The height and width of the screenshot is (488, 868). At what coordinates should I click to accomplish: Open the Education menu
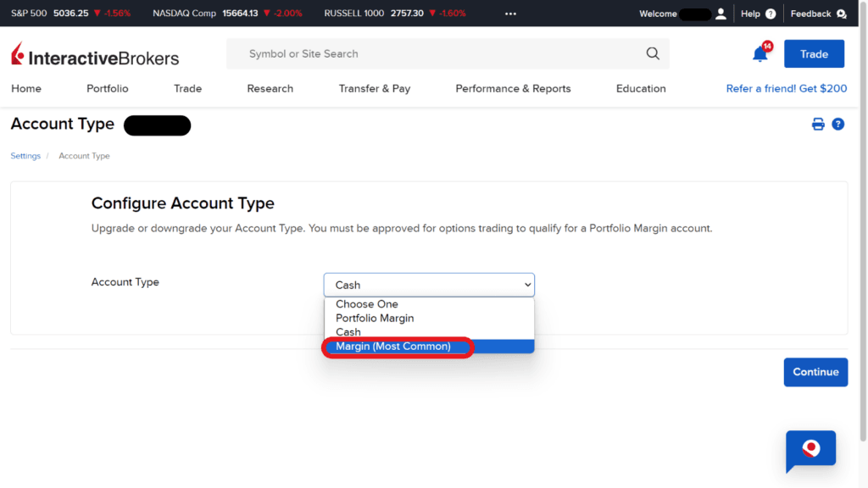(640, 88)
